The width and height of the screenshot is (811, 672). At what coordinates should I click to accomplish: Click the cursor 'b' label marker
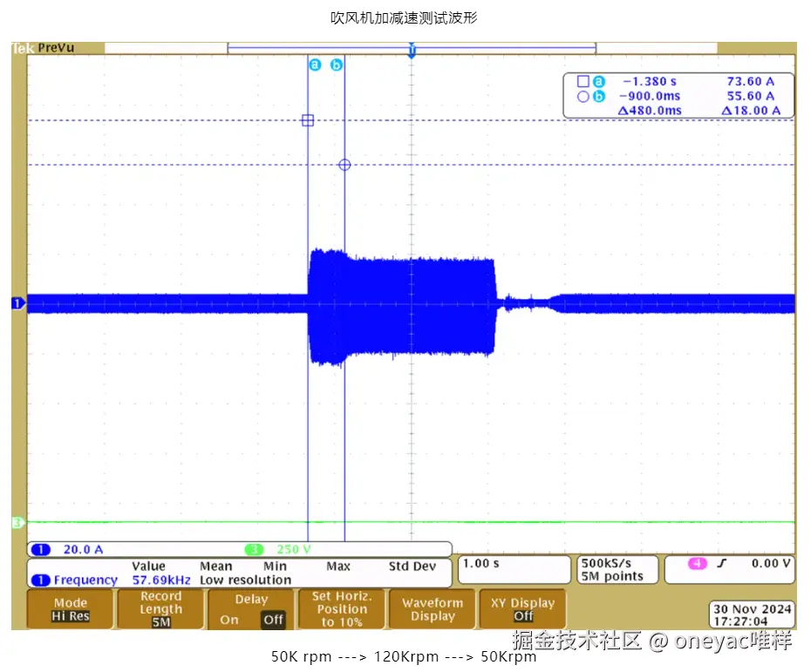[x=337, y=65]
